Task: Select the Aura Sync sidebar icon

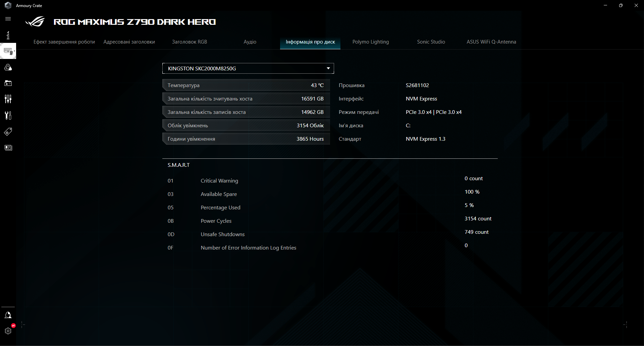Action: point(8,67)
